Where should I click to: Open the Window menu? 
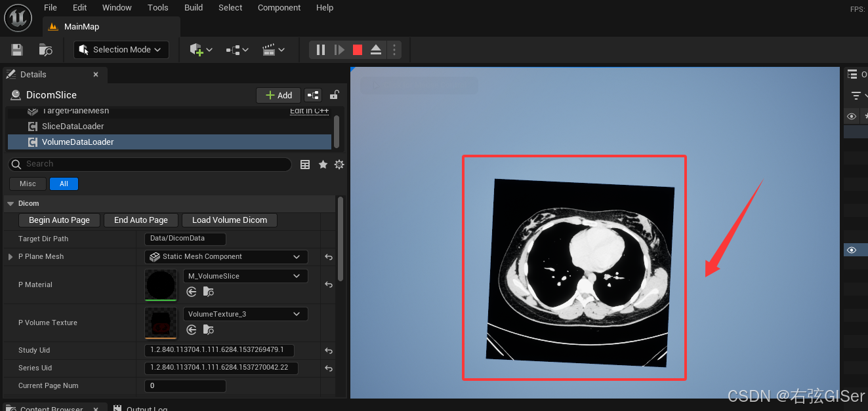click(117, 8)
